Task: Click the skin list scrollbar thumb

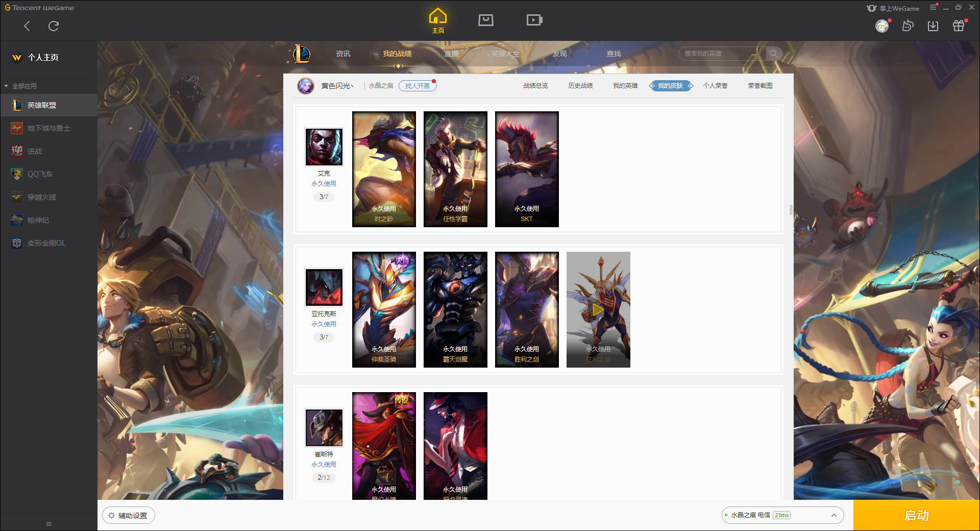Action: tap(791, 210)
